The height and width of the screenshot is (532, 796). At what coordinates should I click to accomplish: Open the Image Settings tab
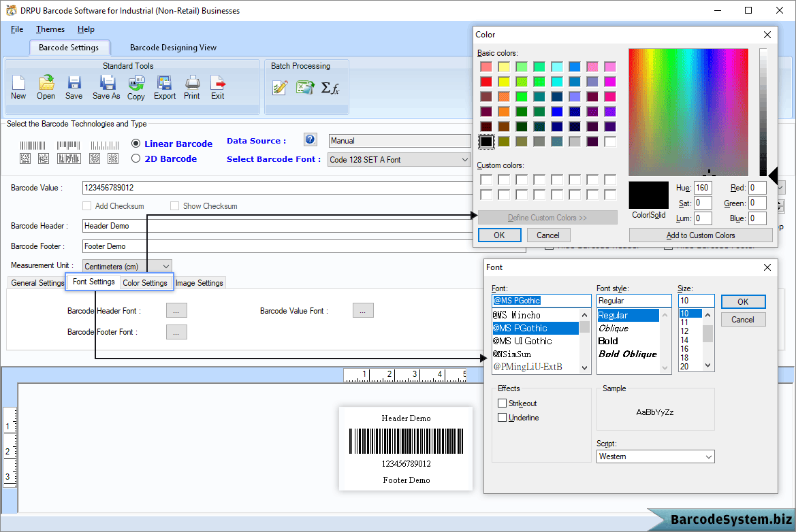point(200,283)
